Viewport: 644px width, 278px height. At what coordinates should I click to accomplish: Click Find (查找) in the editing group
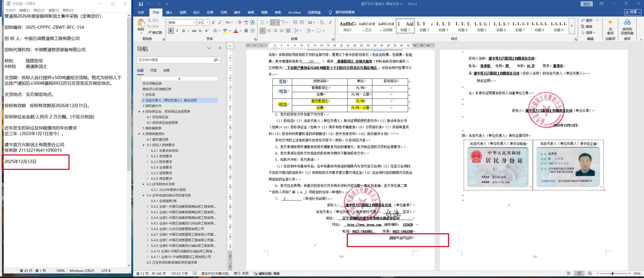[x=587, y=21]
